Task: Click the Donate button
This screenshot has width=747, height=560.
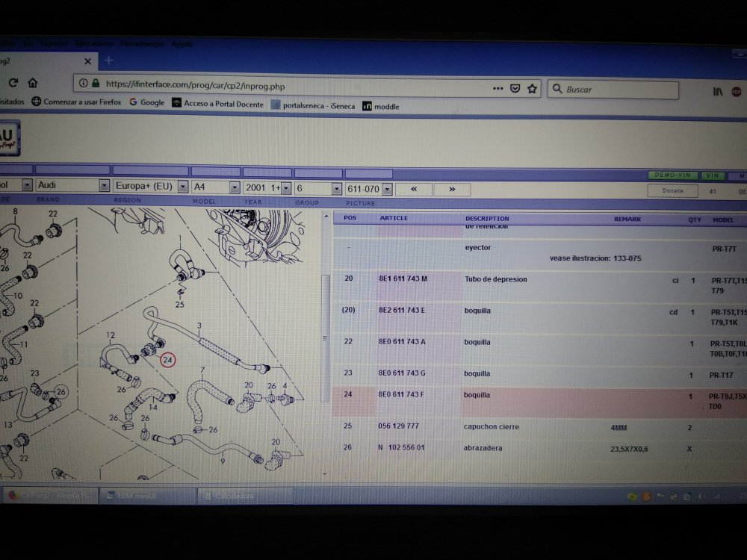Action: pyautogui.click(x=673, y=190)
